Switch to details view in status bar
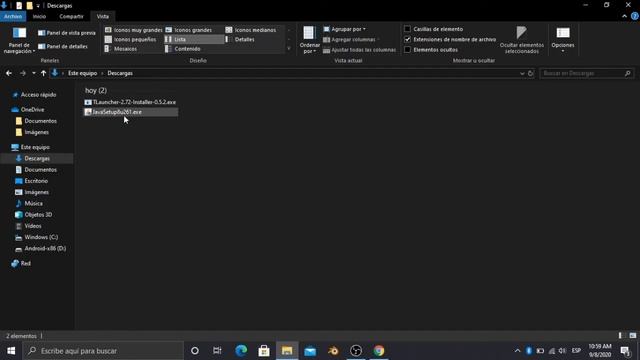Screen dimensions: 640x360 [620, 336]
